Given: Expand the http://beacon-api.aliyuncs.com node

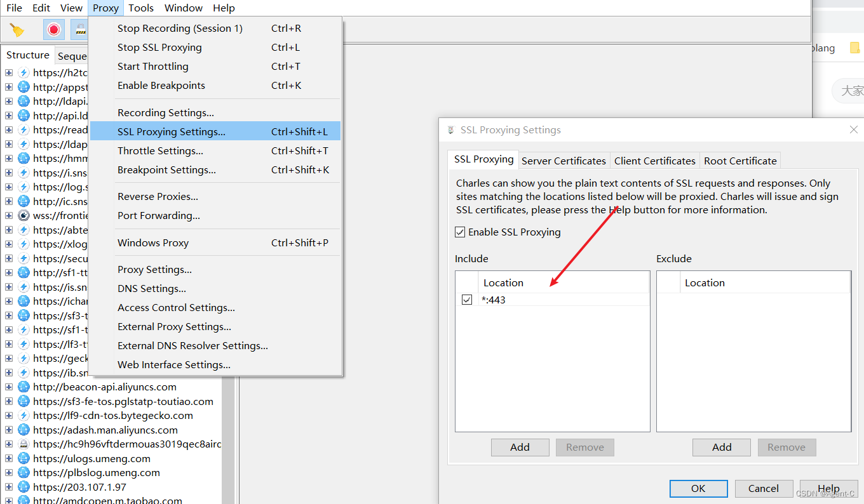Looking at the screenshot, I should point(9,387).
